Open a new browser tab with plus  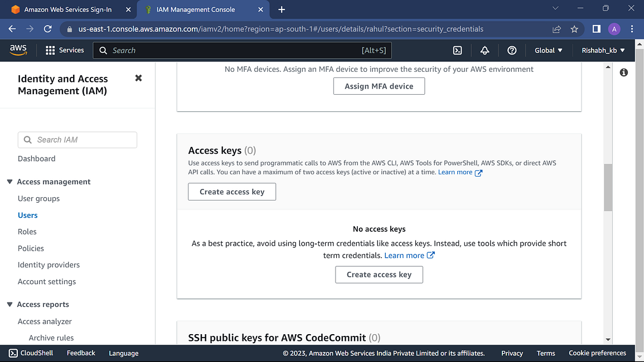tap(282, 9)
